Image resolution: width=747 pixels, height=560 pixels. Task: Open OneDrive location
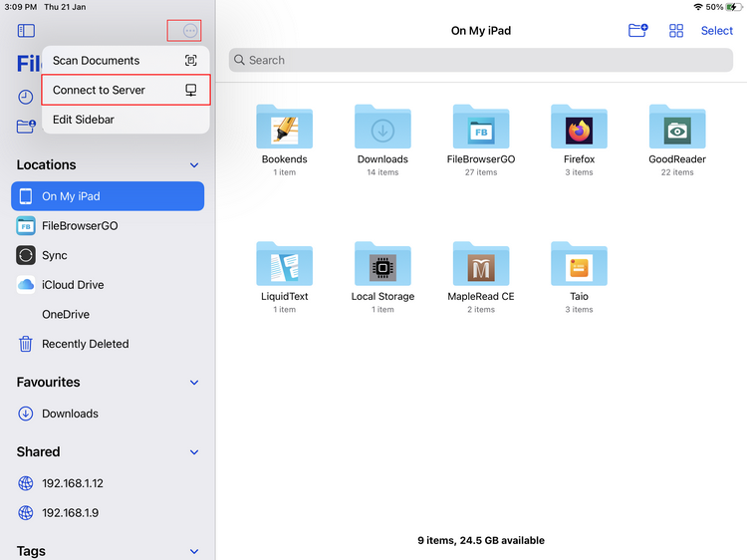108,315
